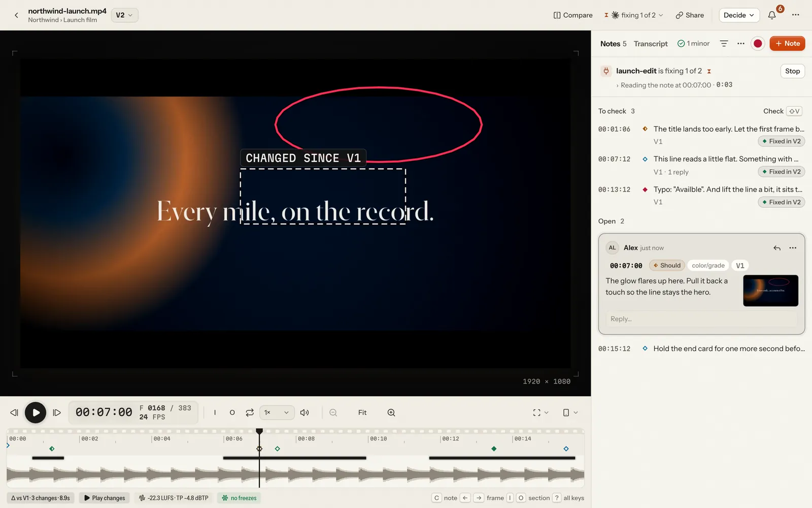Click Play changes
The height and width of the screenshot is (508, 812).
coord(105,498)
